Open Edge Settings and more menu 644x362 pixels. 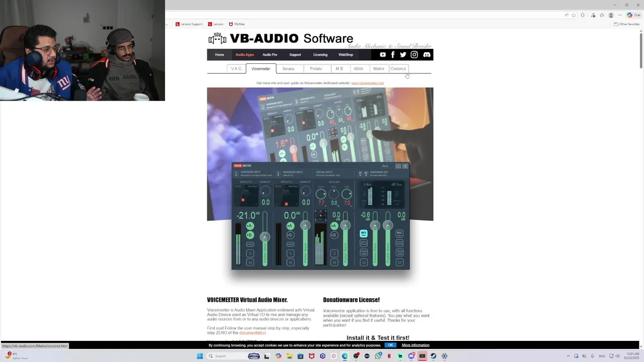(620, 15)
